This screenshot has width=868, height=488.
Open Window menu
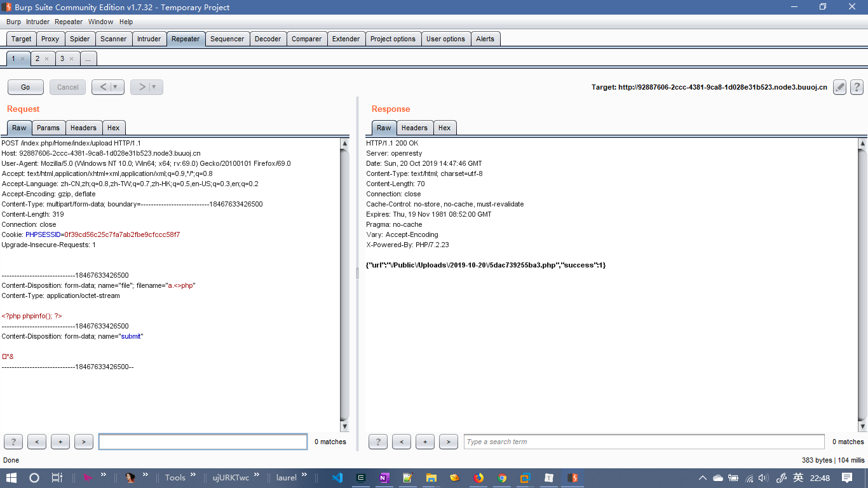[x=101, y=22]
